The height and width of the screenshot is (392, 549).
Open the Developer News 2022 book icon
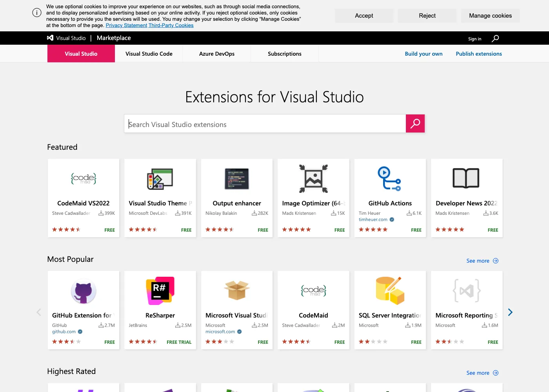(x=466, y=178)
